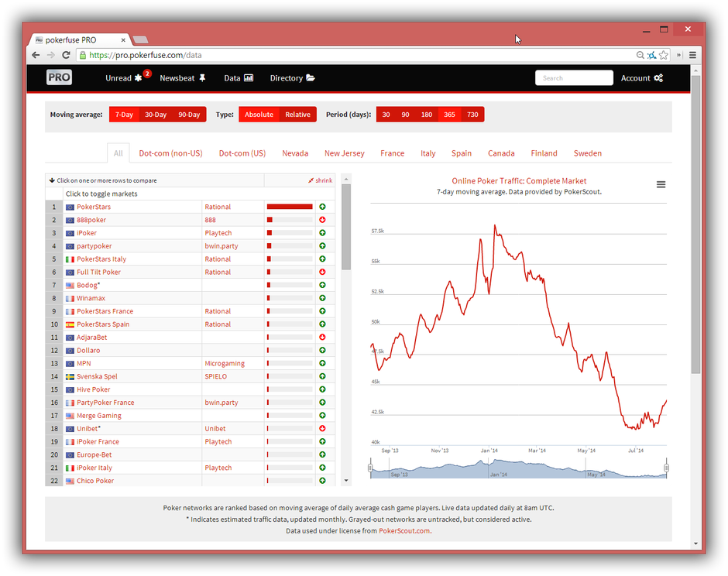The width and height of the screenshot is (728, 576).
Task: Click the table scroll down arrow
Action: [x=346, y=481]
